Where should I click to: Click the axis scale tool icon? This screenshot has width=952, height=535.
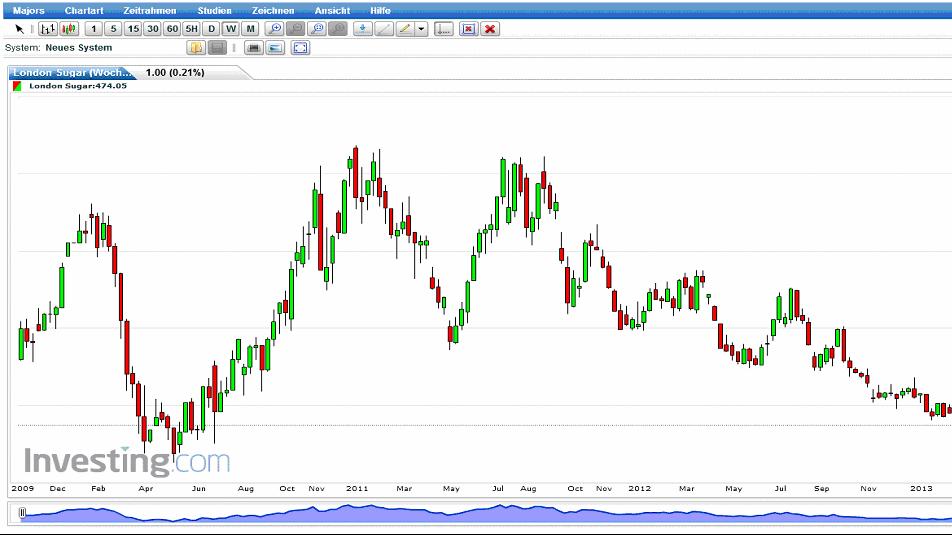pos(444,29)
